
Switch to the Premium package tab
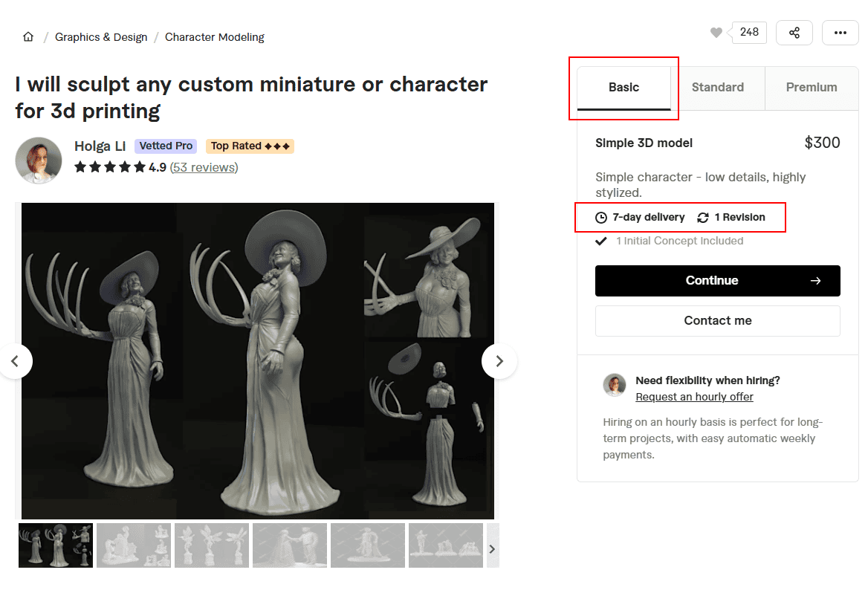point(811,88)
